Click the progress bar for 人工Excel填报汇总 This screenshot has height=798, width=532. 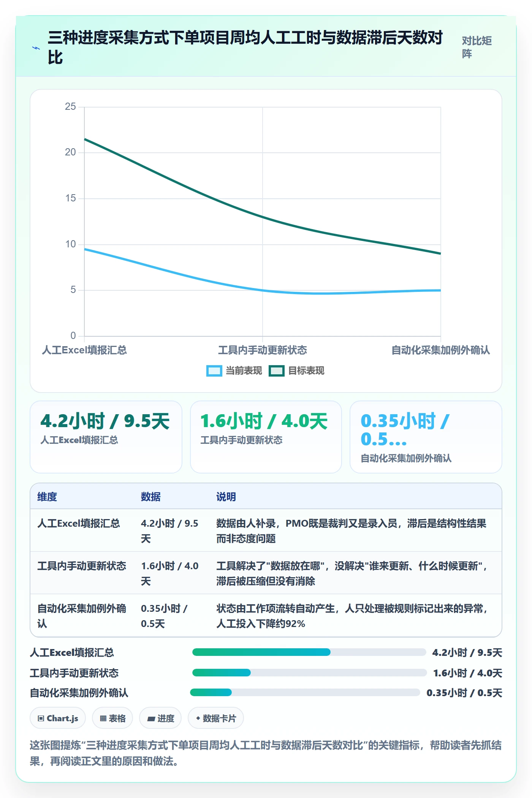(x=309, y=652)
